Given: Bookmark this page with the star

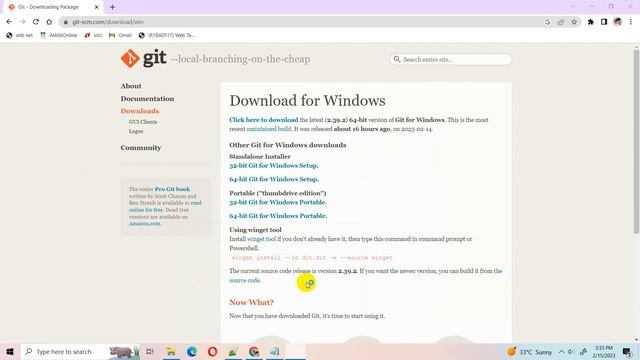Looking at the screenshot, I should coord(574,22).
